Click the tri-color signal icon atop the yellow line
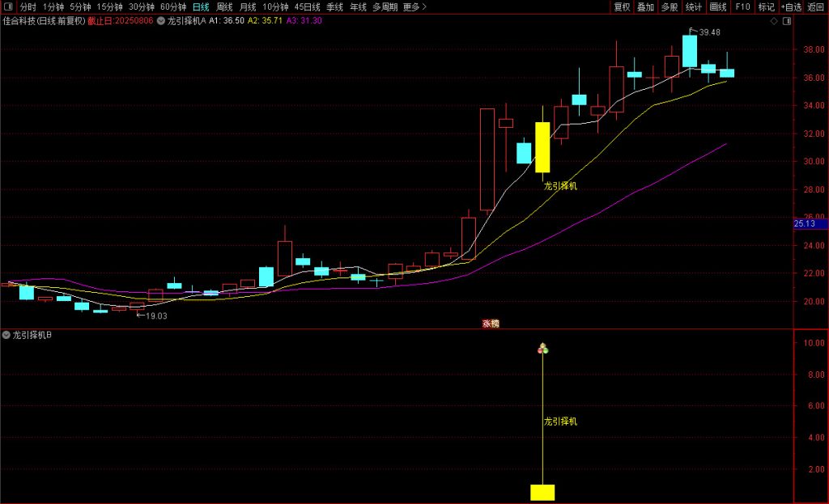Screen dimensions: 829x504 point(542,349)
